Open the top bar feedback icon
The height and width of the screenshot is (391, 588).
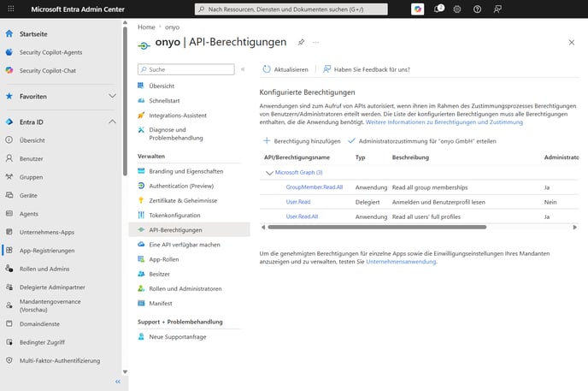[497, 9]
